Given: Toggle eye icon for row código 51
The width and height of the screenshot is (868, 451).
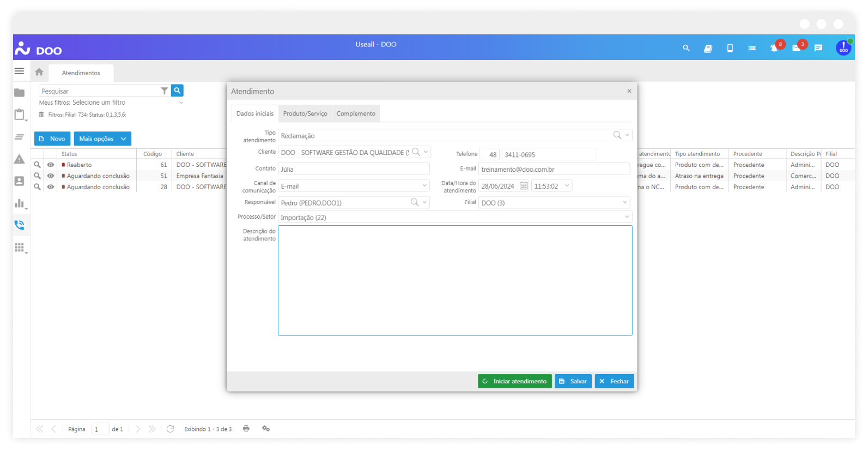Looking at the screenshot, I should pyautogui.click(x=51, y=176).
